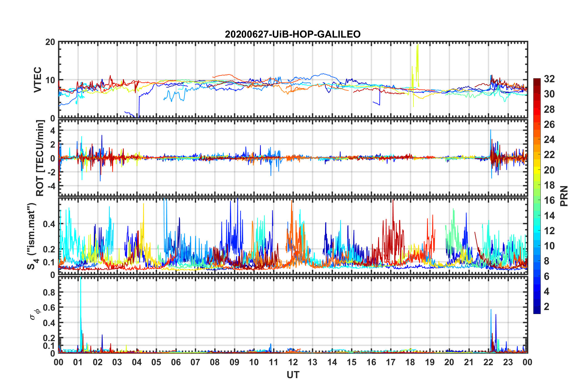Click the x-axis tick label 12
586x392 pixels.
[x=293, y=362]
